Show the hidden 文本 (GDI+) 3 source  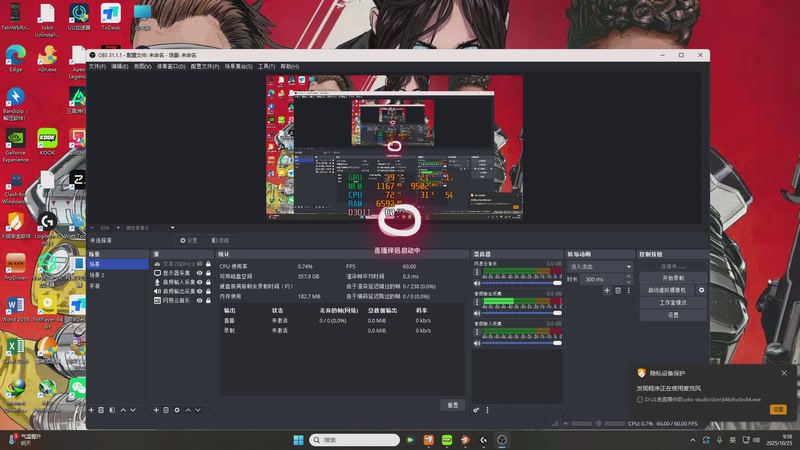199,264
